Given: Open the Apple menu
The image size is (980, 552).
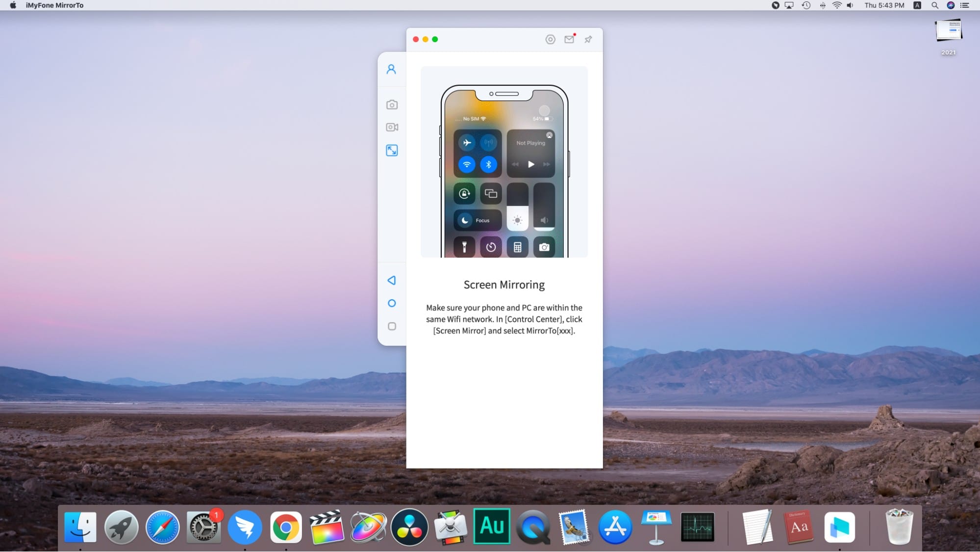Looking at the screenshot, I should pos(13,5).
